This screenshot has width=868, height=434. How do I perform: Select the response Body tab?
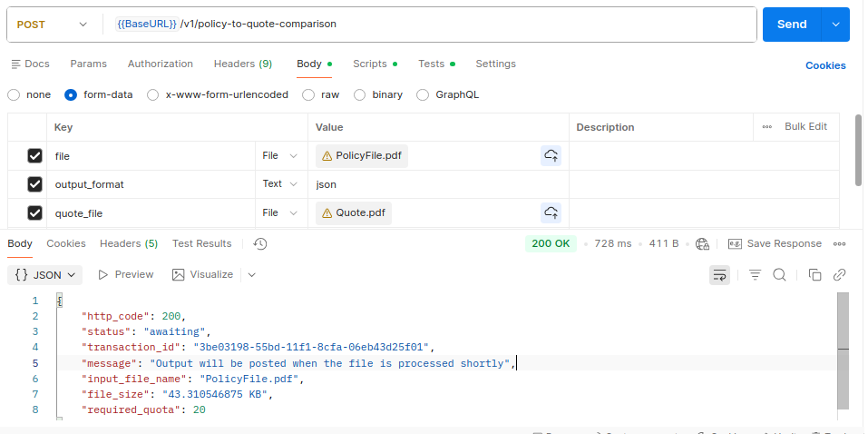click(x=20, y=244)
